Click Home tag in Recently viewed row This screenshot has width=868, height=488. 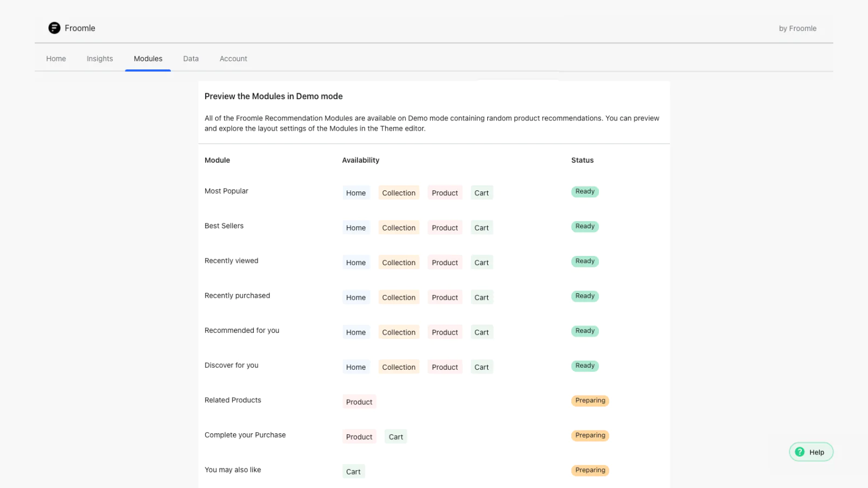(x=356, y=262)
